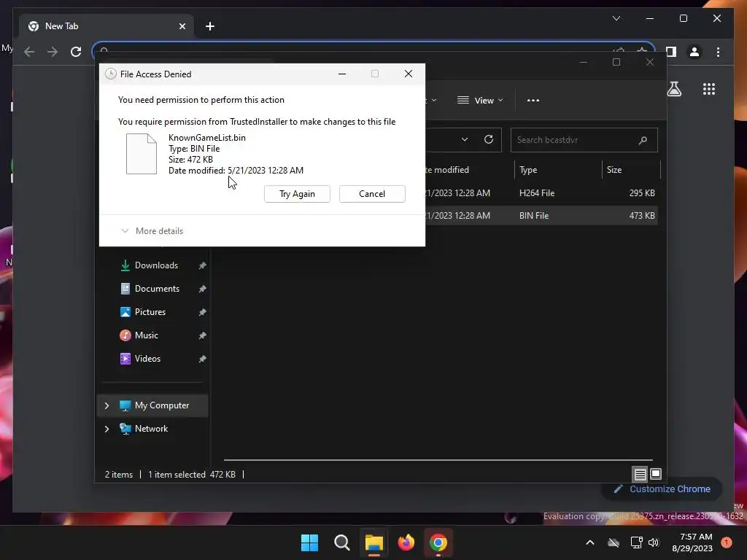Expand More details in the dialog
The height and width of the screenshot is (560, 747).
[x=152, y=231]
